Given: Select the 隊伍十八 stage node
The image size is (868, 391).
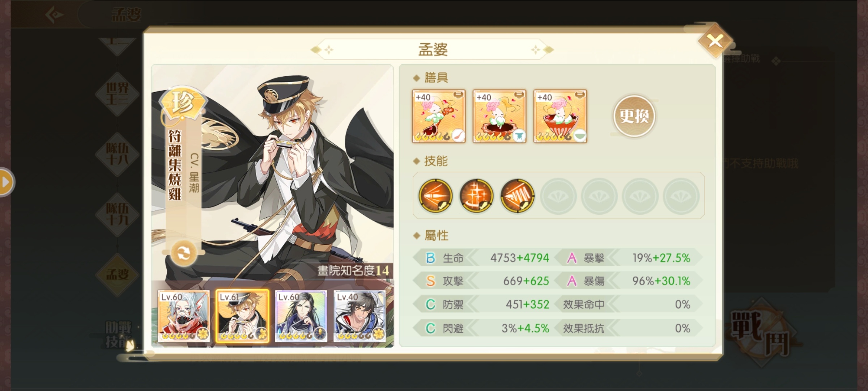Looking at the screenshot, I should pos(117,154).
